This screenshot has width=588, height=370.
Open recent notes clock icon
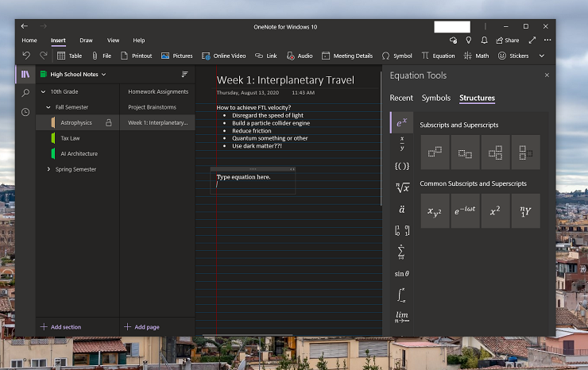(25, 112)
